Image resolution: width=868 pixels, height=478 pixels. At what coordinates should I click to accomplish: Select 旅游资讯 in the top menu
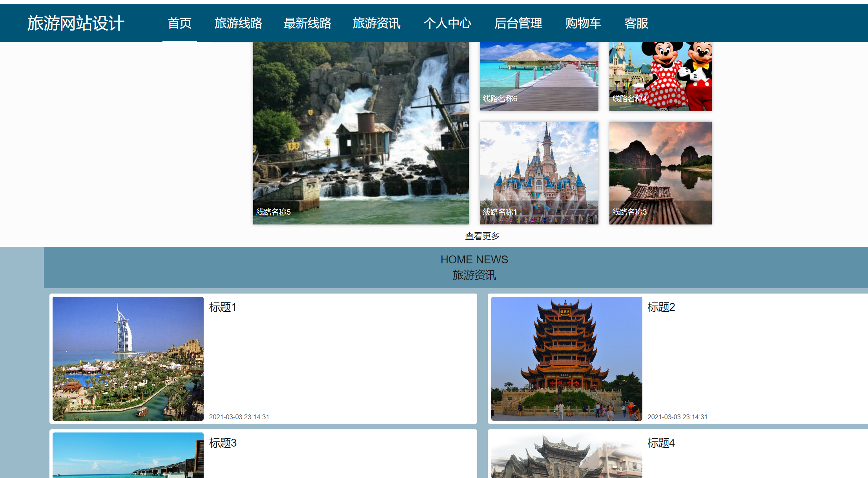click(x=376, y=23)
